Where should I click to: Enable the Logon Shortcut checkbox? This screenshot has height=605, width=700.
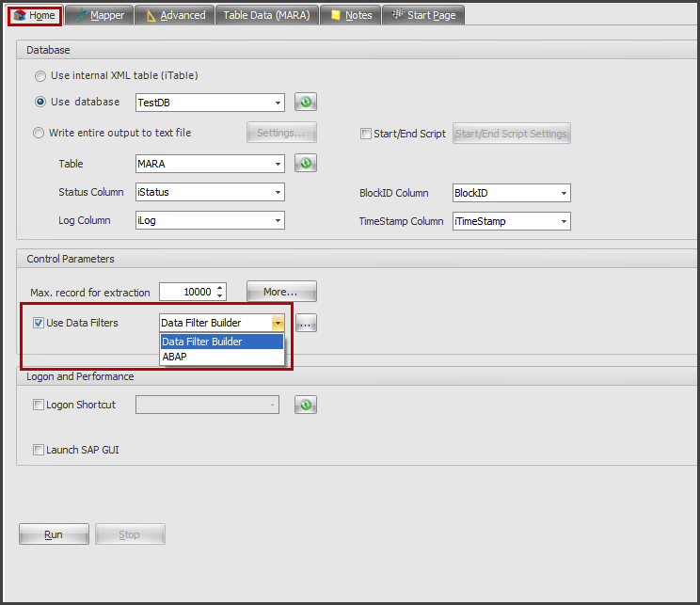39,405
